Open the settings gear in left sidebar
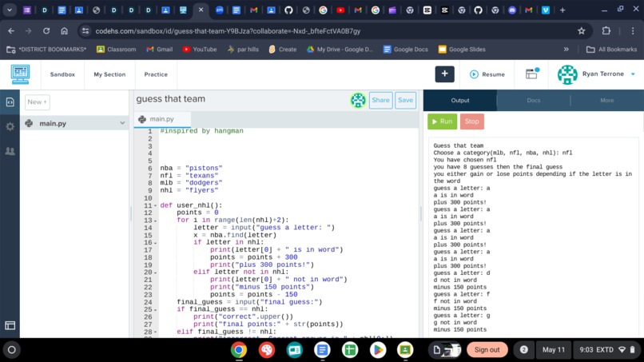This screenshot has width=644, height=362. tap(10, 126)
